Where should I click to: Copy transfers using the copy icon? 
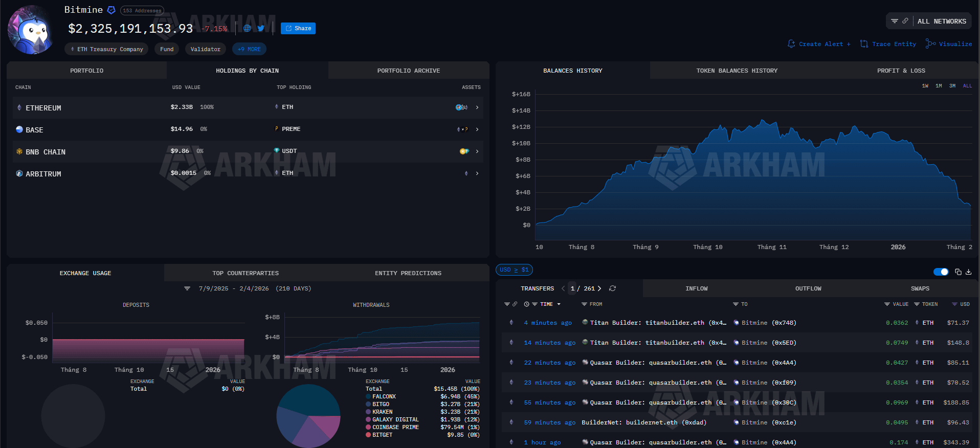tap(958, 272)
